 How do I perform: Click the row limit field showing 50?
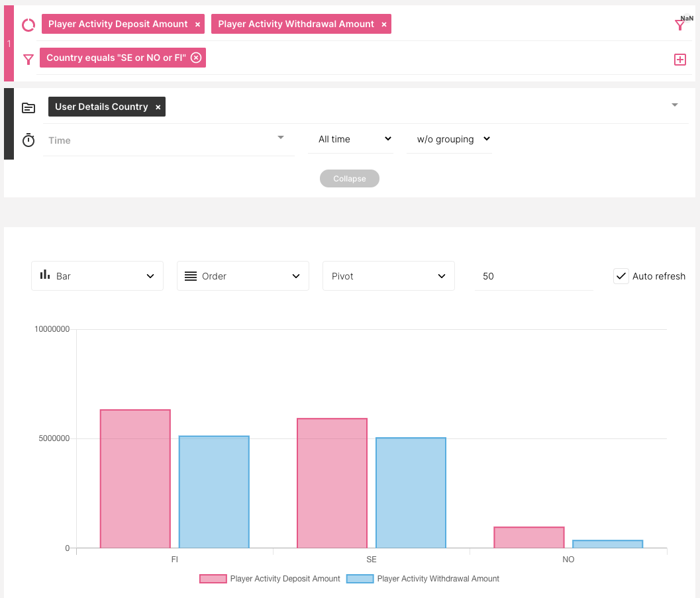(533, 276)
